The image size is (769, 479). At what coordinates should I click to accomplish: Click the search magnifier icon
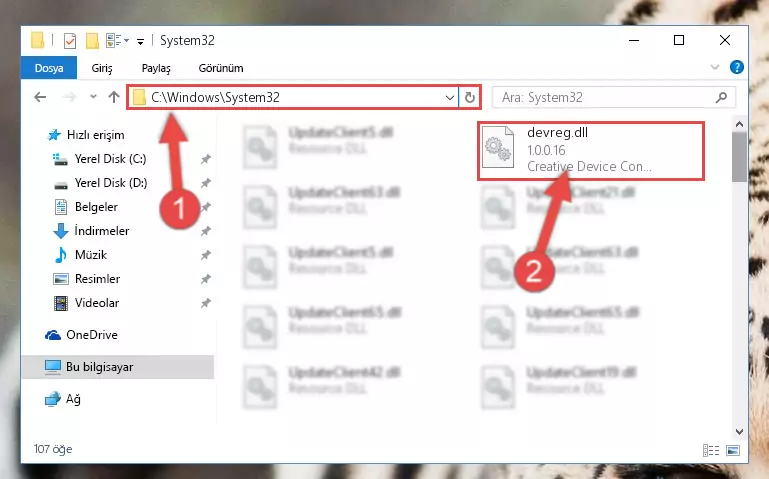click(x=721, y=98)
